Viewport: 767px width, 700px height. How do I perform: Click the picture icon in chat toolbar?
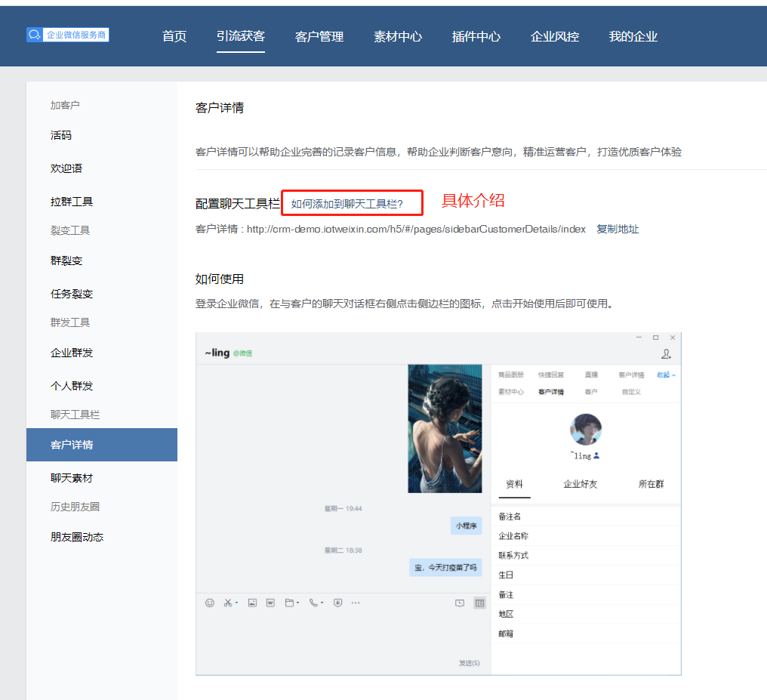[252, 603]
